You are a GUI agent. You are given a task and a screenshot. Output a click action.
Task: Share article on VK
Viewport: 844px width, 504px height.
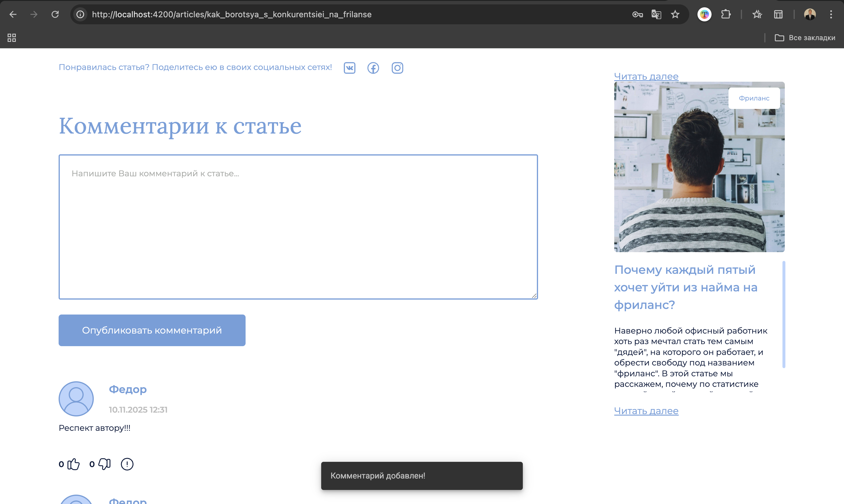(x=349, y=68)
